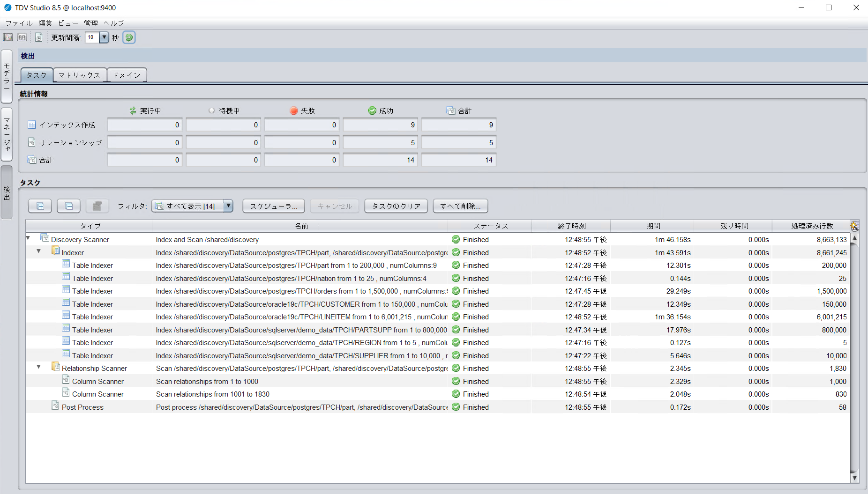This screenshot has width=868, height=494.
Task: Open the ビュー menu
Action: coord(68,23)
